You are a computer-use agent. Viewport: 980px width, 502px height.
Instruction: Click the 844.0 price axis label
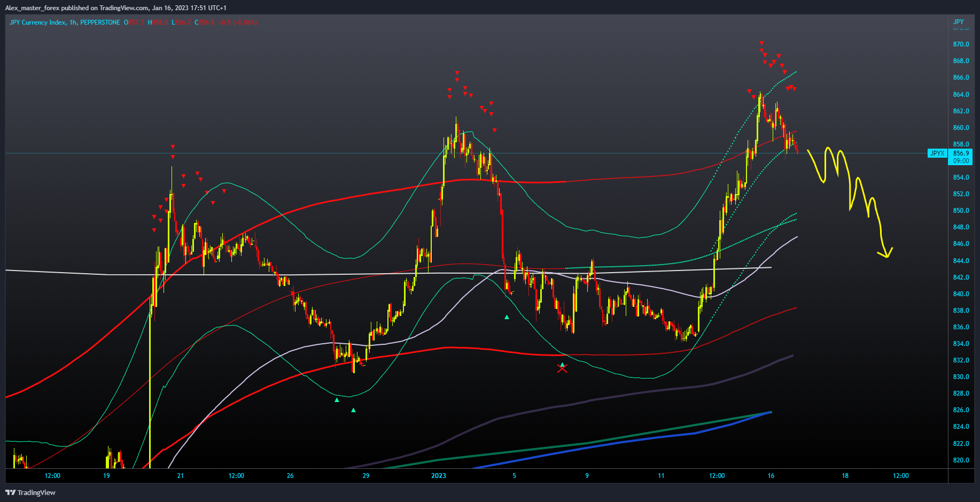pos(961,261)
